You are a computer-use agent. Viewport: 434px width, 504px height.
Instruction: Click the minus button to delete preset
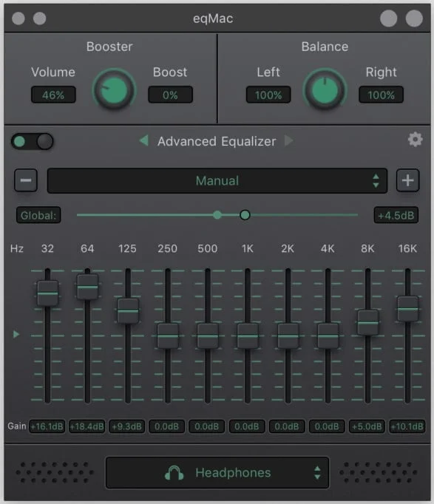coord(26,180)
